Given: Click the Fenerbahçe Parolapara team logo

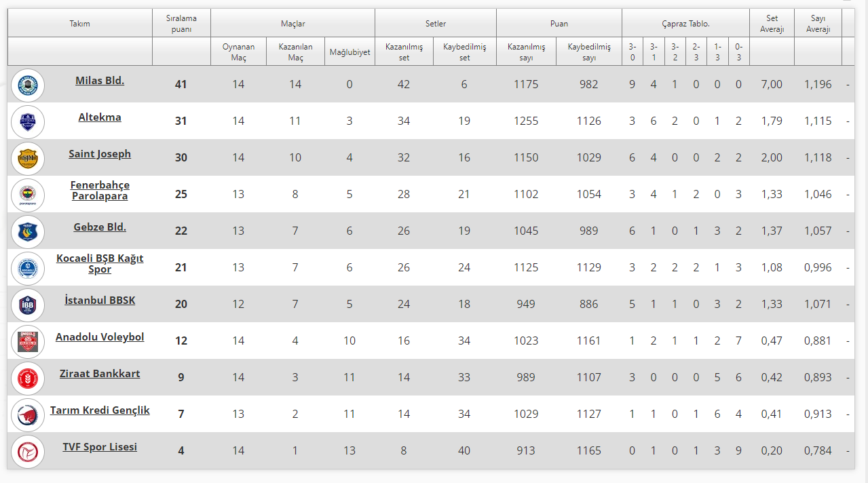Looking at the screenshot, I should 28,195.
